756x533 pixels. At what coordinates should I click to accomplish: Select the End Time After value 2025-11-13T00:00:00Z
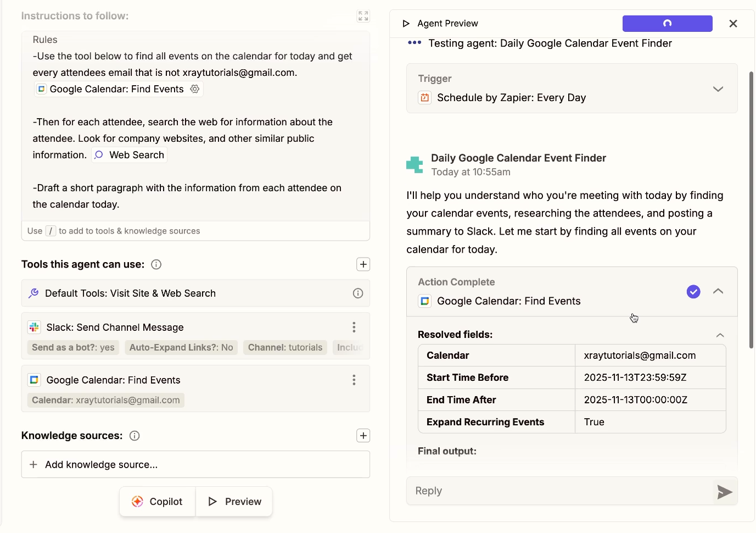[651, 400]
